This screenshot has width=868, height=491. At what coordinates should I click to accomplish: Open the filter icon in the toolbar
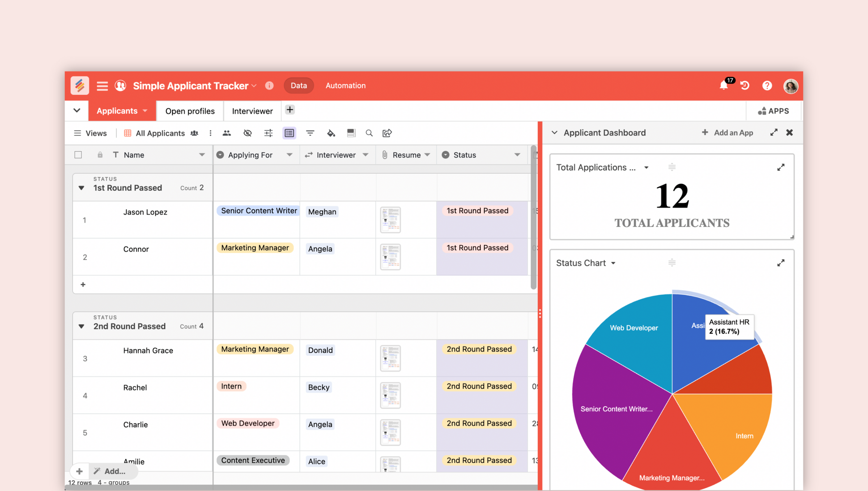310,133
